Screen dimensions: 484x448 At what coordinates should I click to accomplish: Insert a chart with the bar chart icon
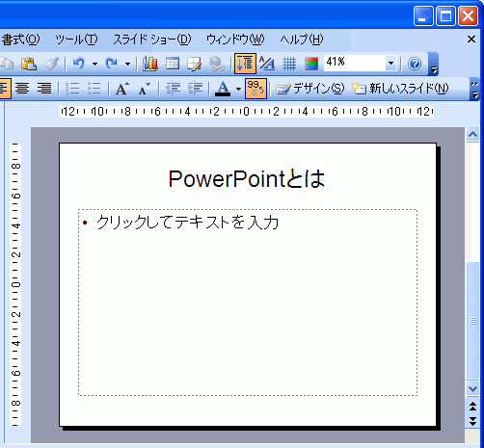(150, 64)
